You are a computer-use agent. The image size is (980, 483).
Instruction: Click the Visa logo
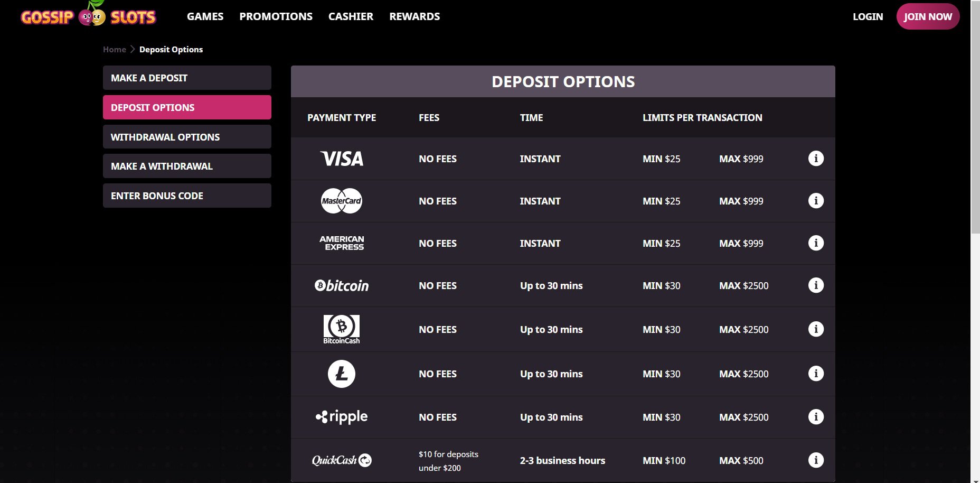point(342,159)
